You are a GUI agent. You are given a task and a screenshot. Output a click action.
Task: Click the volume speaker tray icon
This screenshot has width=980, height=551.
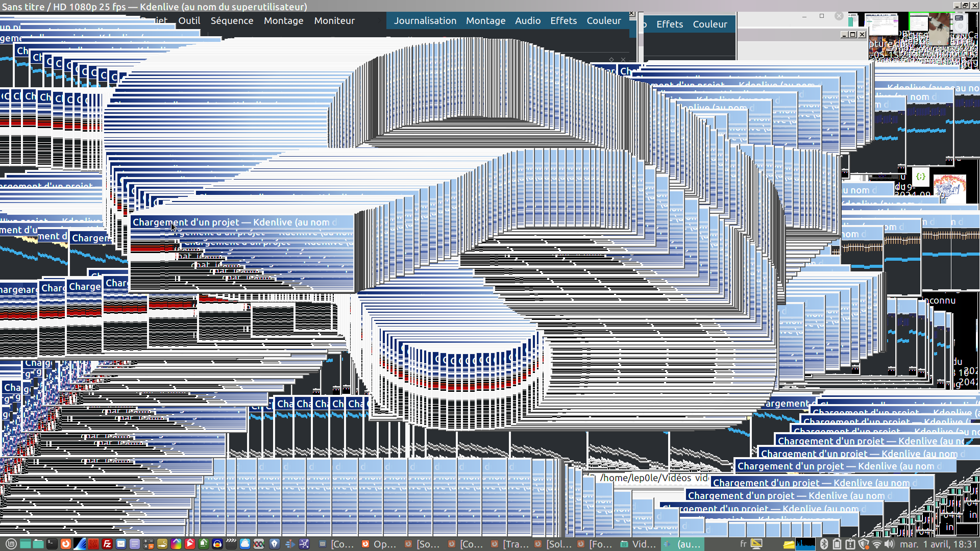pos(890,544)
